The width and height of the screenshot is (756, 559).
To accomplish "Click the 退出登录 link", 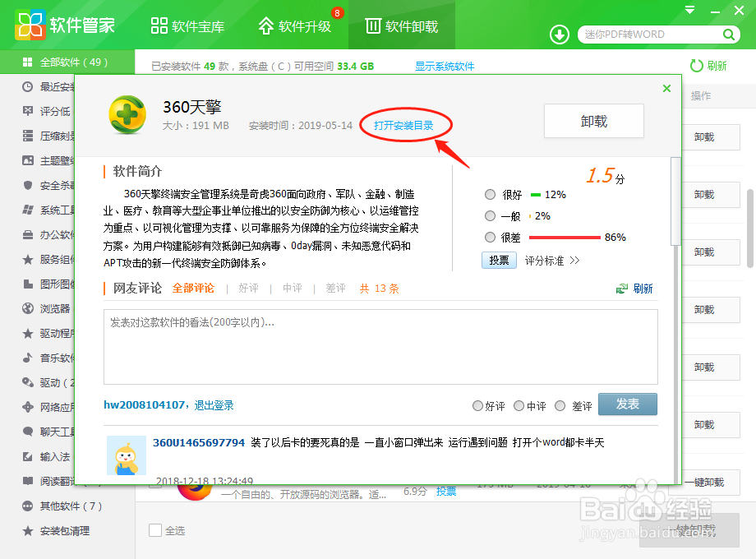I will 214,405.
